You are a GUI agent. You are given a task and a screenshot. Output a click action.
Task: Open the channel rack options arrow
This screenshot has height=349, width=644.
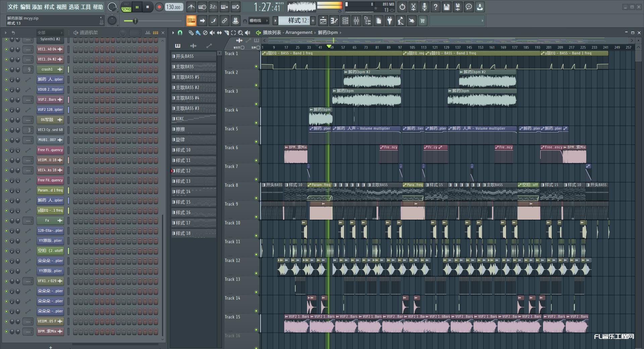pyautogui.click(x=6, y=33)
